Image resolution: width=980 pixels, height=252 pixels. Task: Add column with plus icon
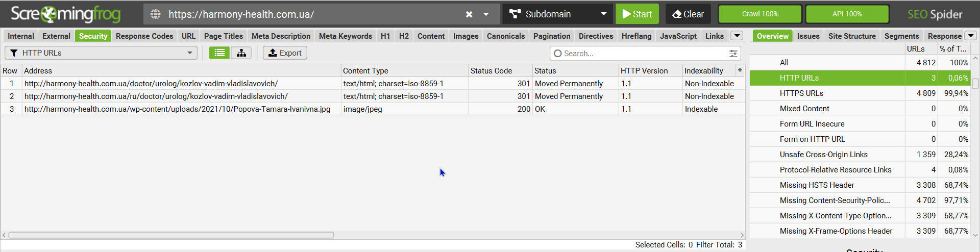[x=740, y=70]
